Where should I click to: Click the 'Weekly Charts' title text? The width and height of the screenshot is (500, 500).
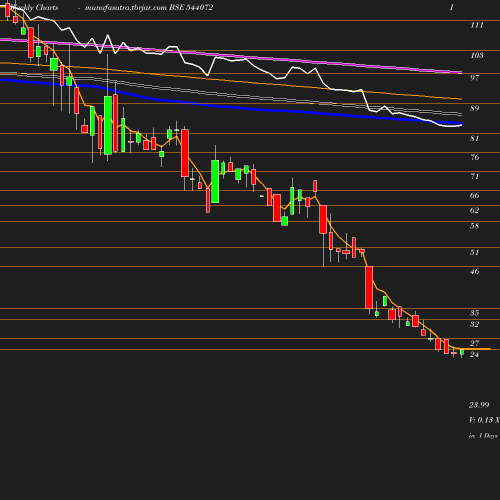[34, 8]
